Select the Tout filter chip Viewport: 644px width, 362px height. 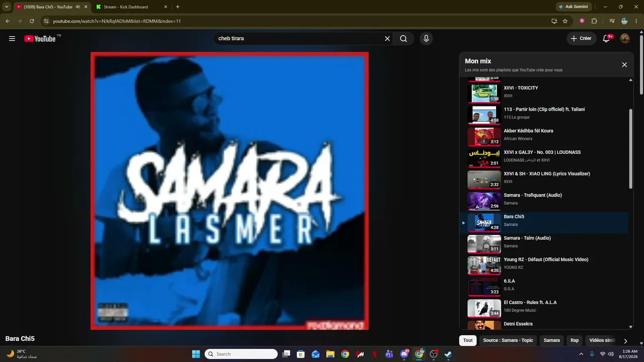pos(468,340)
